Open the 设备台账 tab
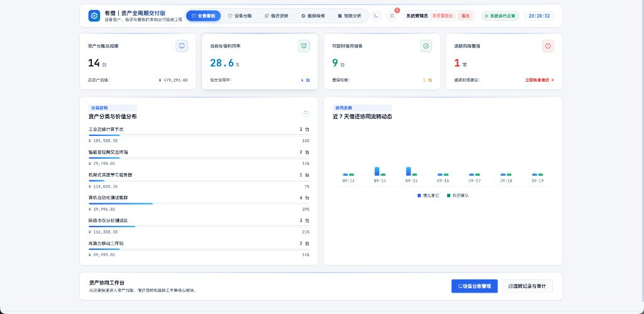Viewport: 644px width, 314px height. [x=241, y=16]
